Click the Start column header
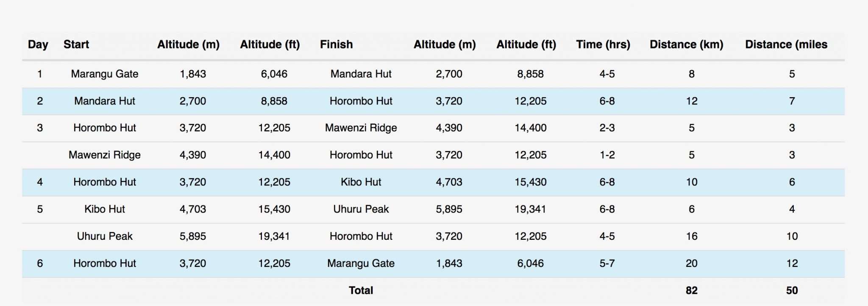This screenshot has width=868, height=306. (x=76, y=45)
